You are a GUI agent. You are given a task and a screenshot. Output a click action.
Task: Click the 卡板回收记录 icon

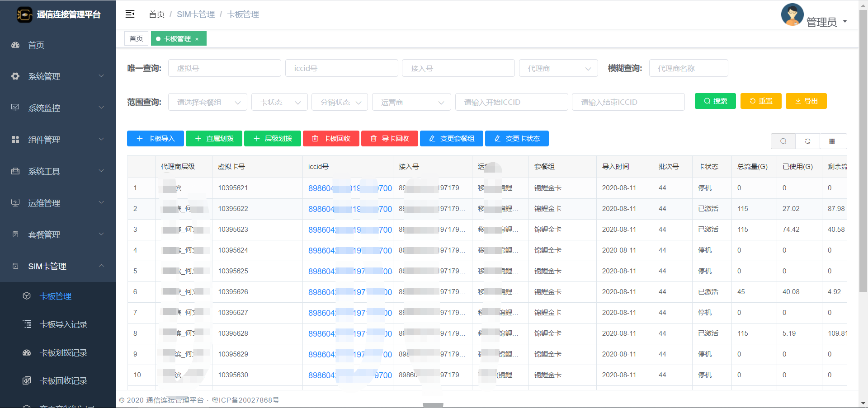click(27, 380)
